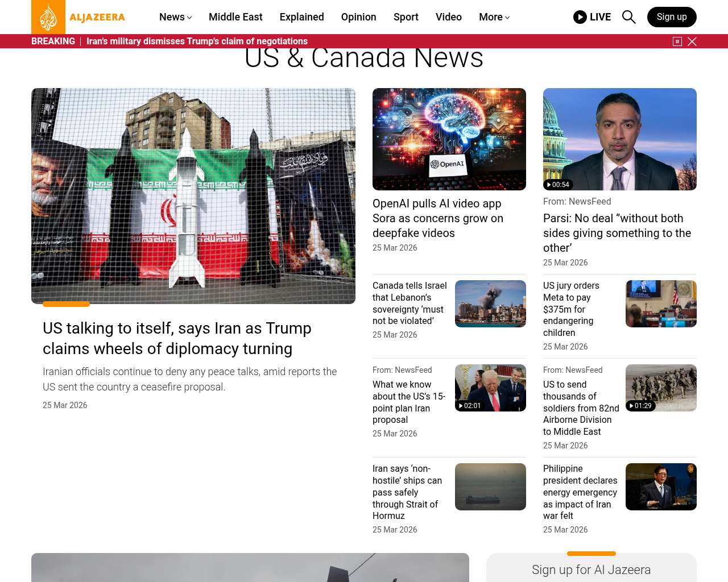Open the Iran missiles lead story image
Image resolution: width=728 pixels, height=582 pixels.
[x=193, y=196]
